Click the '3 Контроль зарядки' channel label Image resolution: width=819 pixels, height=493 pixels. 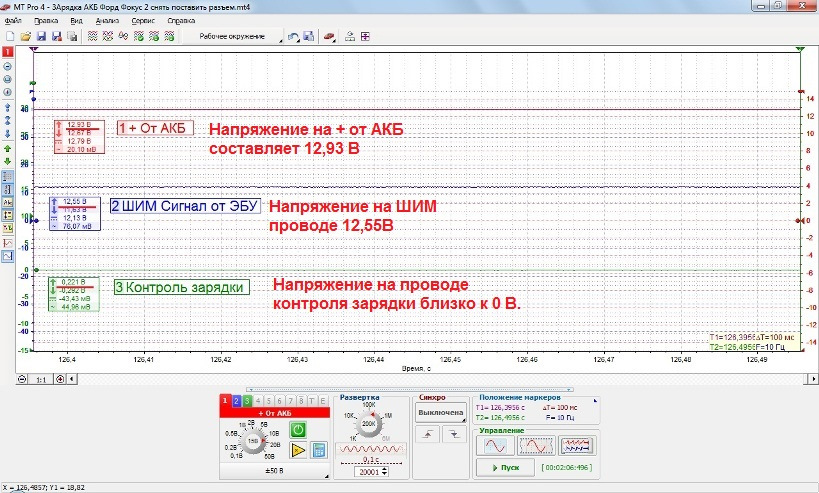pyautogui.click(x=182, y=287)
